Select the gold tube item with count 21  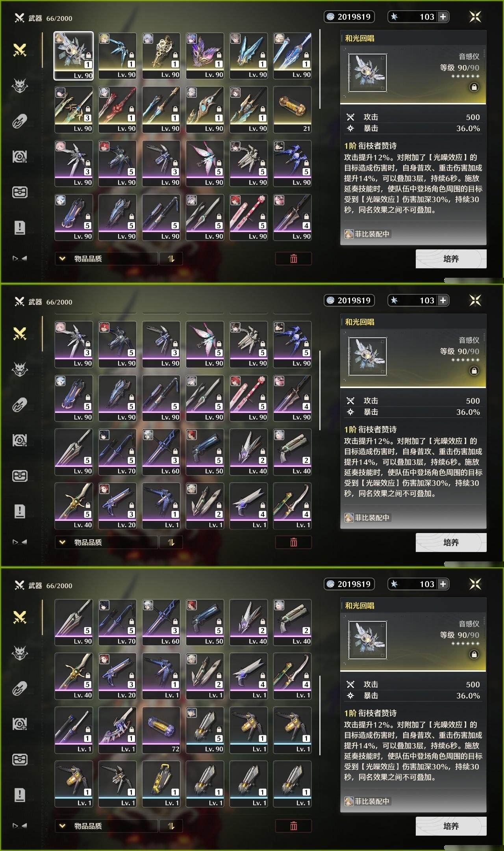point(292,110)
